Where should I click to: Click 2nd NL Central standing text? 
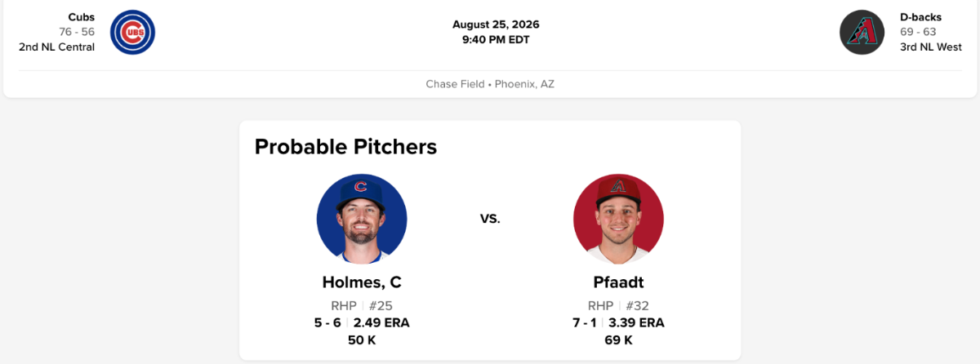click(57, 47)
